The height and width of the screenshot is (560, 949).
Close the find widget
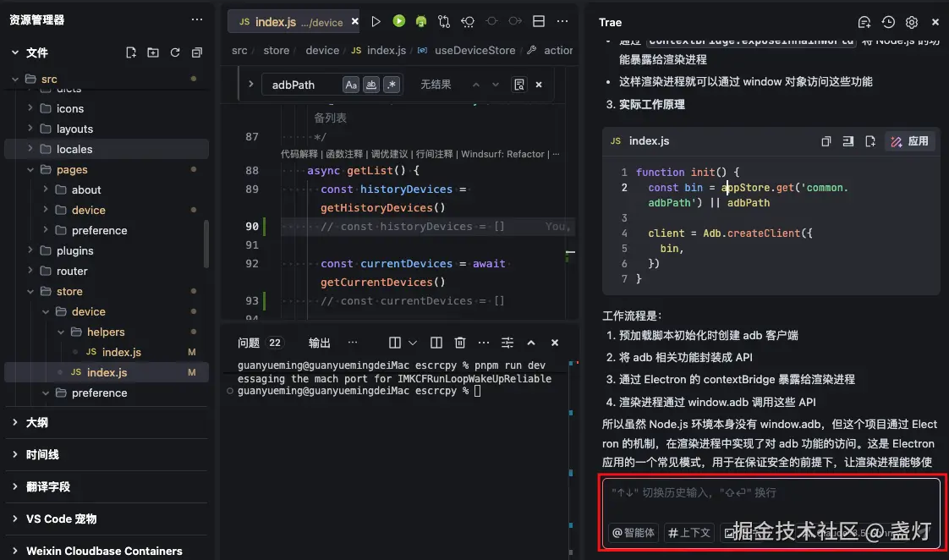(539, 85)
